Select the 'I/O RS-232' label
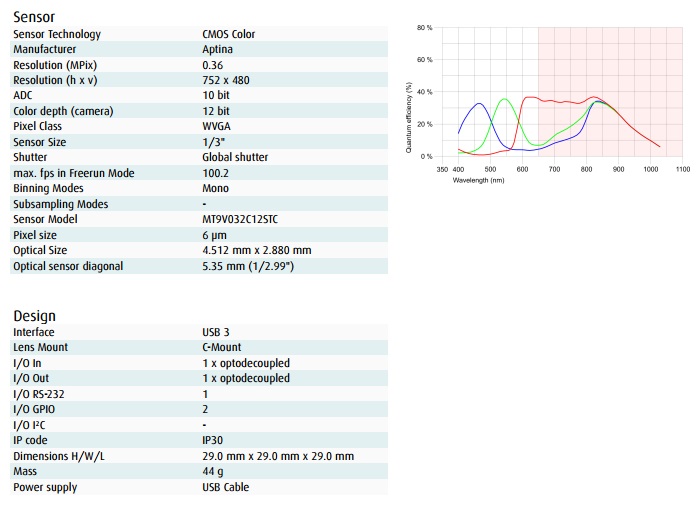 point(39,395)
